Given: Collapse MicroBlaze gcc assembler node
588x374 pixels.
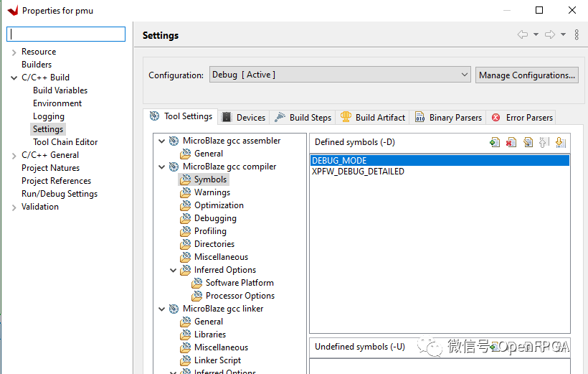Looking at the screenshot, I should coord(162,141).
